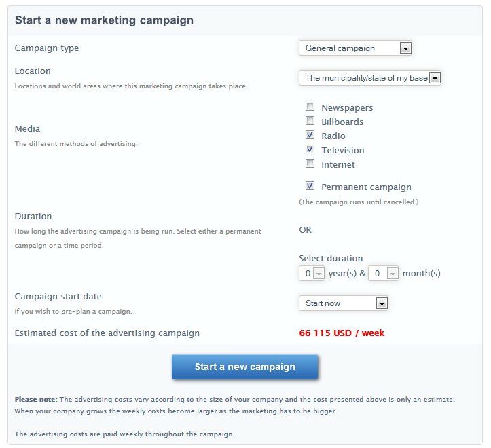This screenshot has width=491, height=448.
Task: Open the year(s) duration dropdown
Action: click(x=312, y=274)
